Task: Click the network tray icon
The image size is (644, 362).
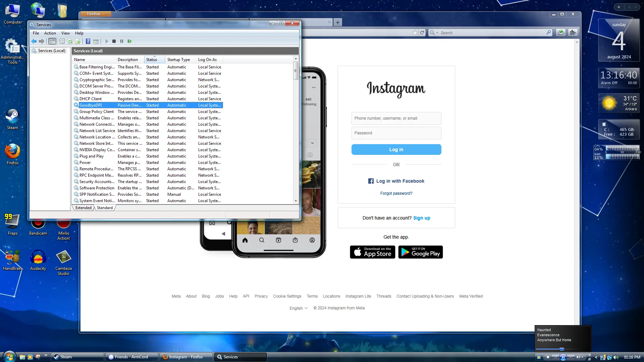Action: coord(609,357)
